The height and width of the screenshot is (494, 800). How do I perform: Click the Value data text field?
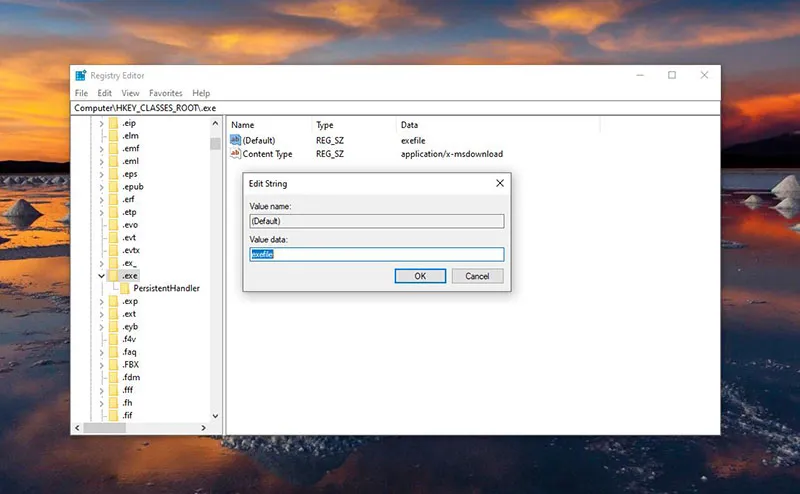coord(376,255)
